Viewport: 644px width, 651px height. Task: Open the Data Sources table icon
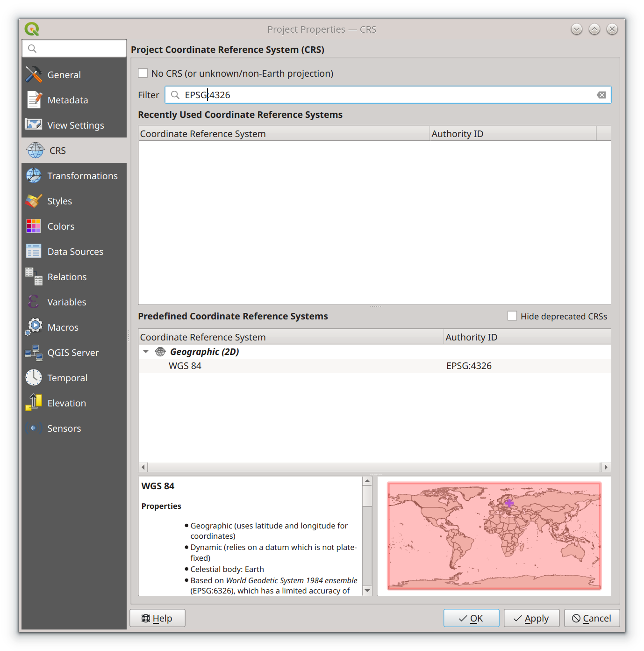pos(34,251)
